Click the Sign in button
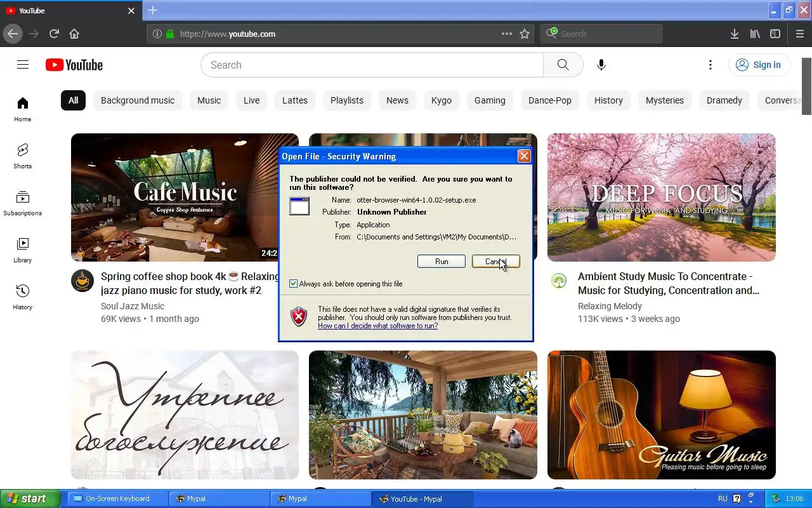 759,65
